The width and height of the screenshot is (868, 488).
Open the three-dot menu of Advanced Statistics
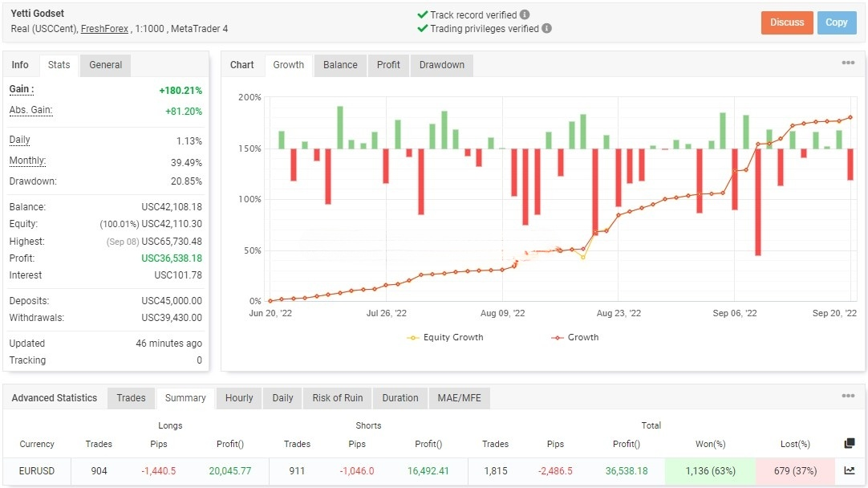point(848,396)
